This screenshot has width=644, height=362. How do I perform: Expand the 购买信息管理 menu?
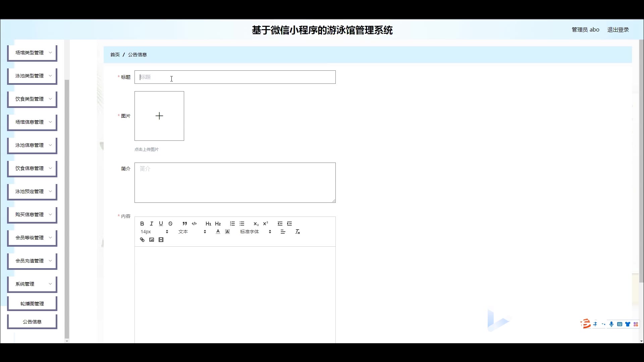coord(32,215)
